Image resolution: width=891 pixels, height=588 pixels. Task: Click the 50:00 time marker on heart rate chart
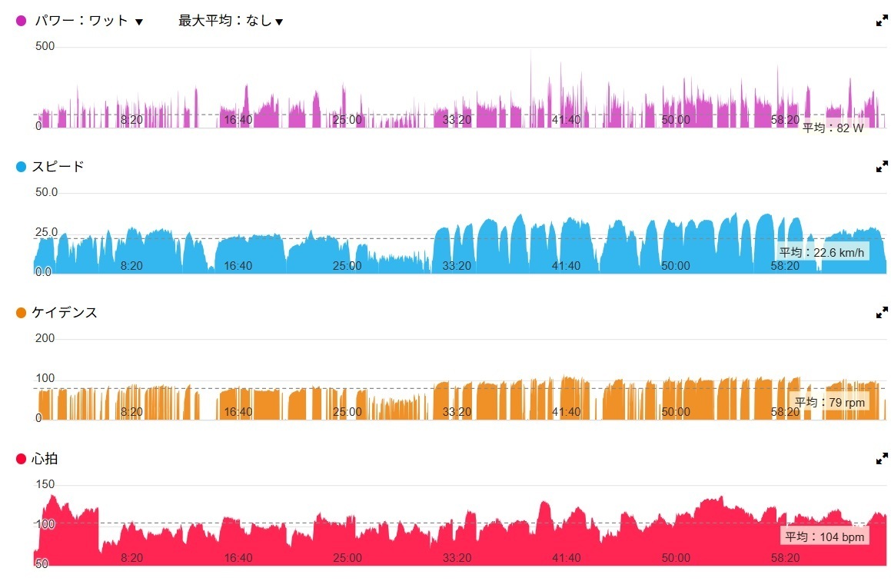pos(675,558)
